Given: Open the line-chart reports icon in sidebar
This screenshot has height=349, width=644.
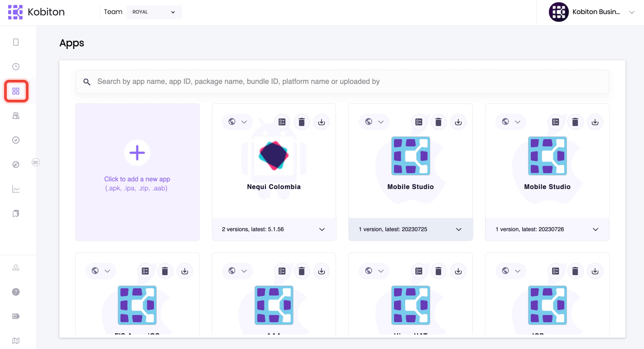Looking at the screenshot, I should (16, 189).
